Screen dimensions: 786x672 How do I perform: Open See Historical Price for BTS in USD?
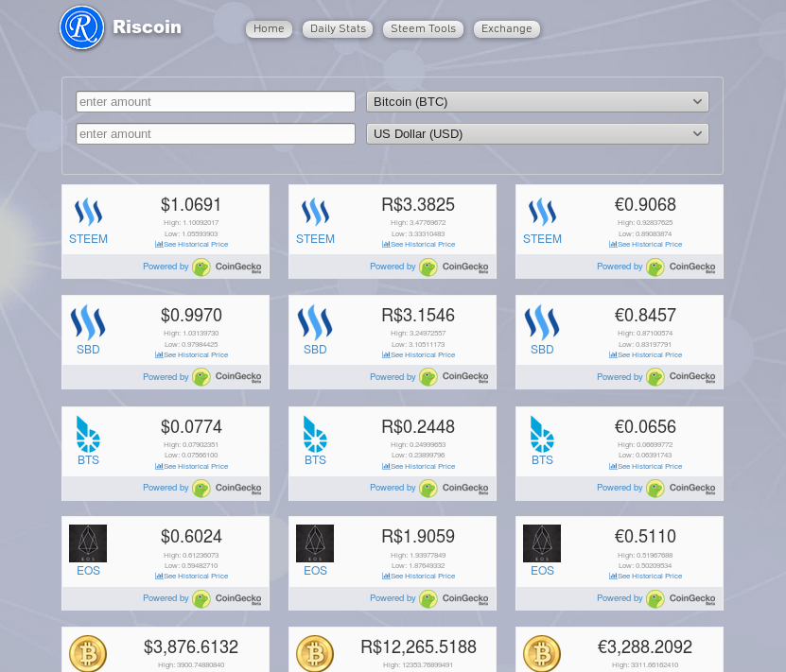(x=191, y=466)
